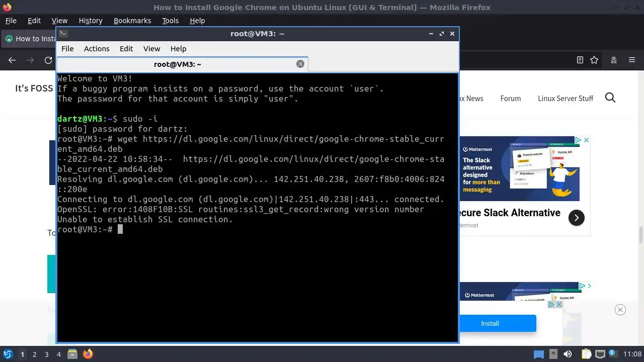
Task: Click the It's FOSS site logo text
Action: 34,88
